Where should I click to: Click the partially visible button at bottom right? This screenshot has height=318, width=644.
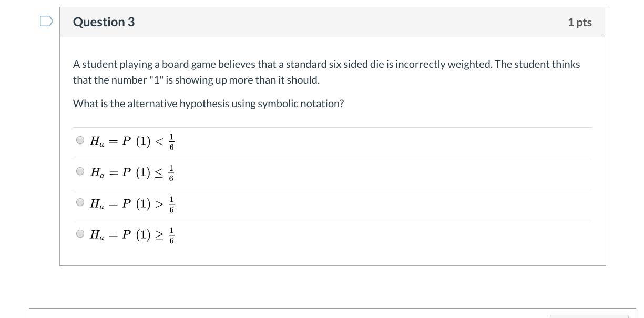589,316
